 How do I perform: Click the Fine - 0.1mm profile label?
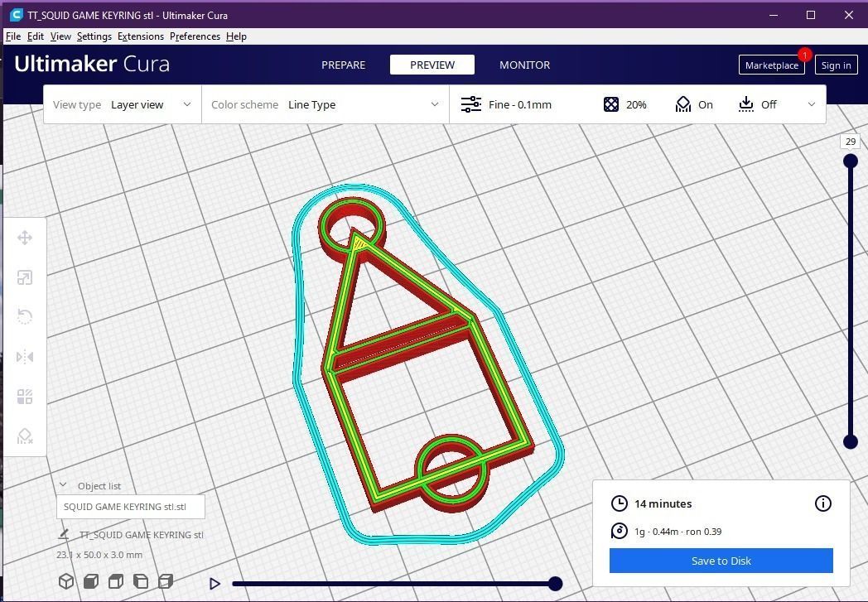(520, 104)
